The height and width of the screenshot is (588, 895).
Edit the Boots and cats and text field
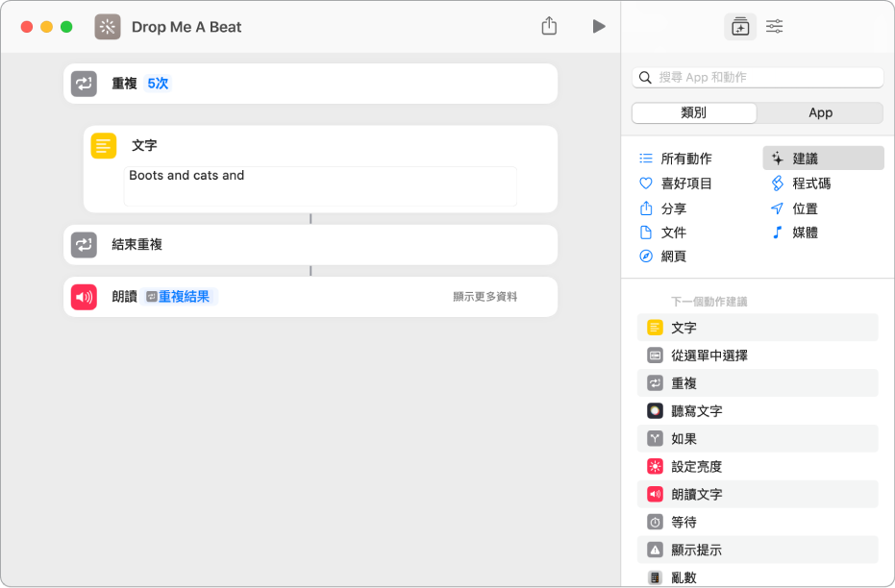(320, 186)
